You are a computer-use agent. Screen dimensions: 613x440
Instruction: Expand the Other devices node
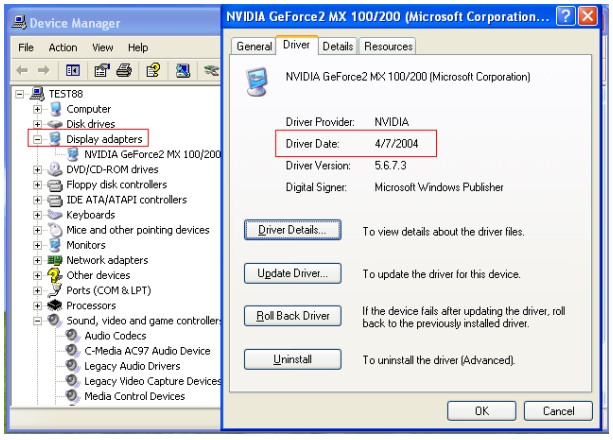click(38, 276)
